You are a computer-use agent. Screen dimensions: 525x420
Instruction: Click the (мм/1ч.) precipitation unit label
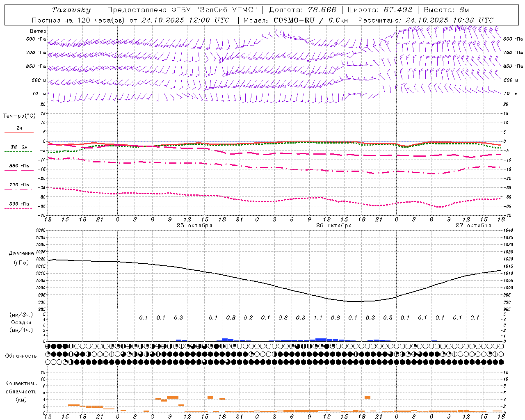21,330
